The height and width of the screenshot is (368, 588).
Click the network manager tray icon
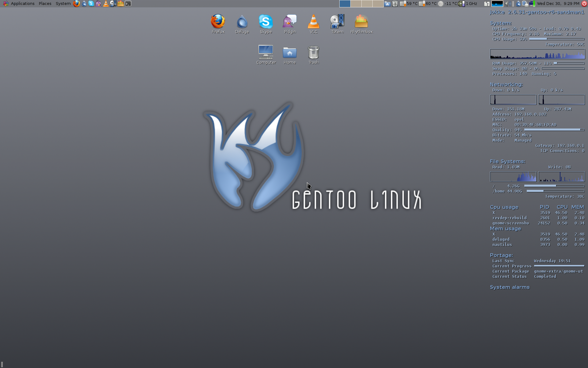click(525, 4)
